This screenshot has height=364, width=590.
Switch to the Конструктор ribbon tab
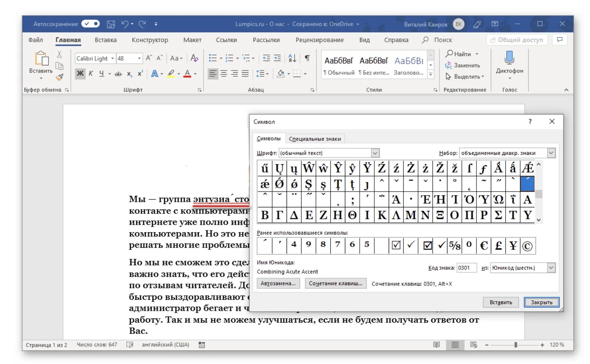(x=150, y=40)
